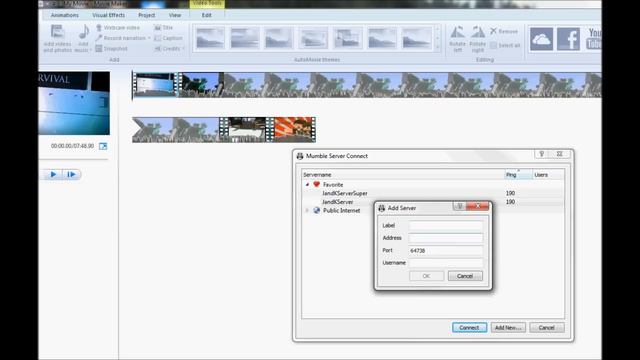Switch to the View tab
This screenshot has height=360, width=640.
click(175, 15)
